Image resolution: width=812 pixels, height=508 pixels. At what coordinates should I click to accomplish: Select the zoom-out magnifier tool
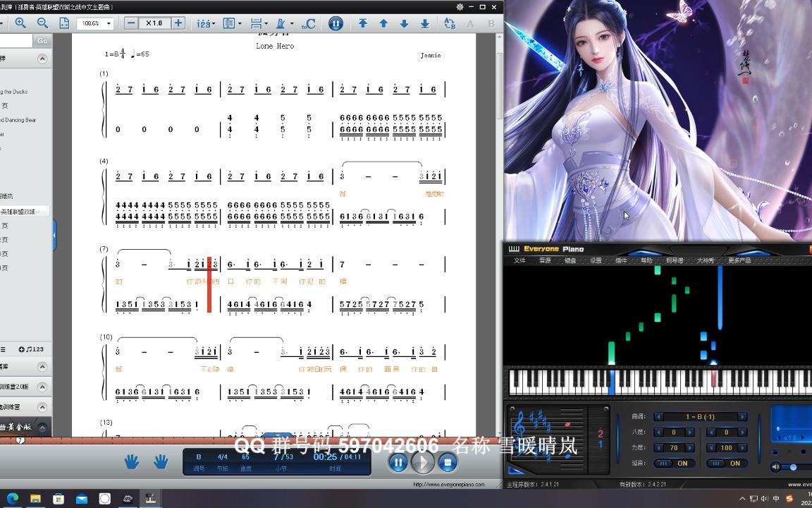point(42,23)
